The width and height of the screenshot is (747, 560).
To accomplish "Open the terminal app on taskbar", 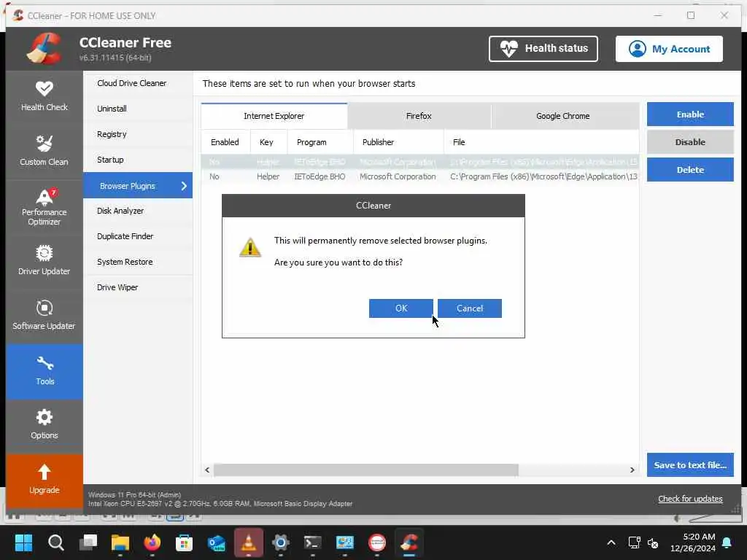I will coord(312,542).
